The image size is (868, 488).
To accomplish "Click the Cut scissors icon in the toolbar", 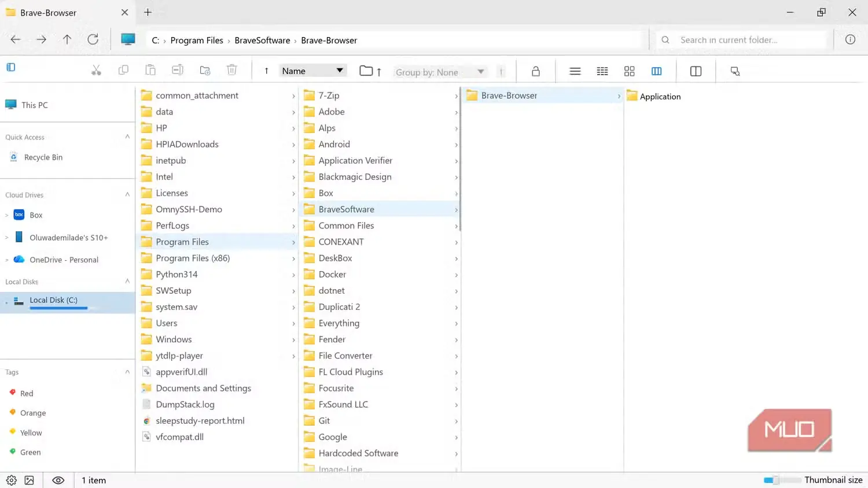I will point(96,71).
